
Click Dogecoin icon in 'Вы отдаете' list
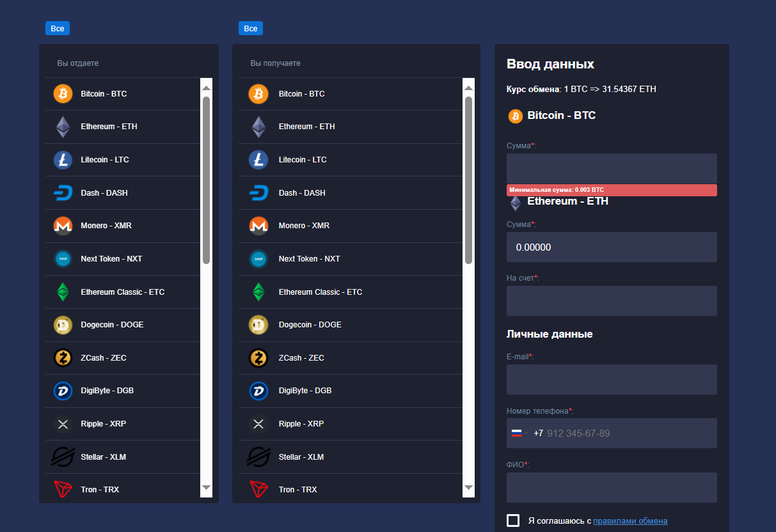[x=63, y=325]
